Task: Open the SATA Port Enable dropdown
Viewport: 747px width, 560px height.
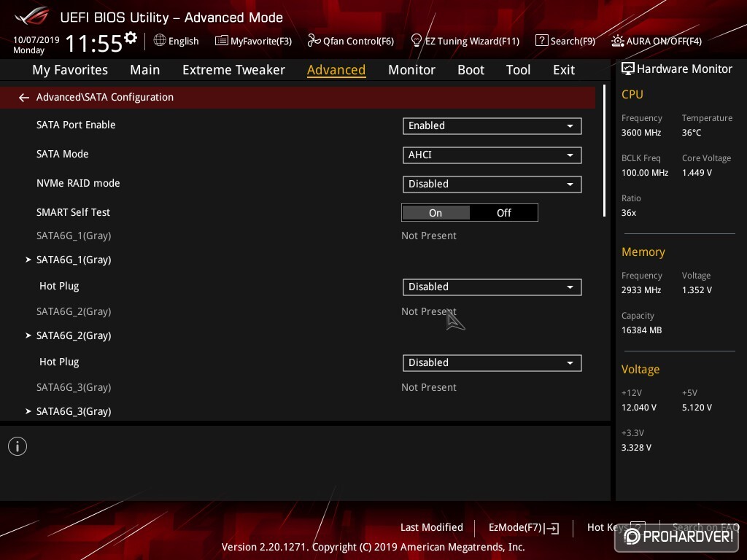Action: click(492, 125)
